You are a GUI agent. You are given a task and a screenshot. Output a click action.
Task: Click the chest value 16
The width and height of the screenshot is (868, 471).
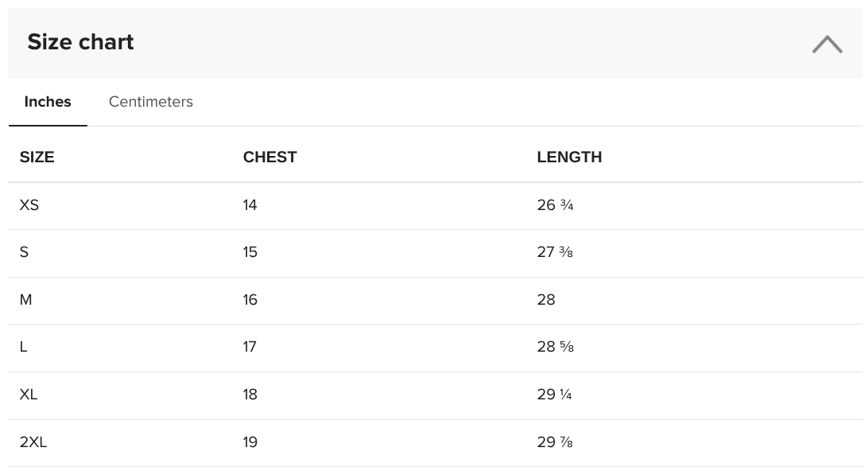click(250, 300)
